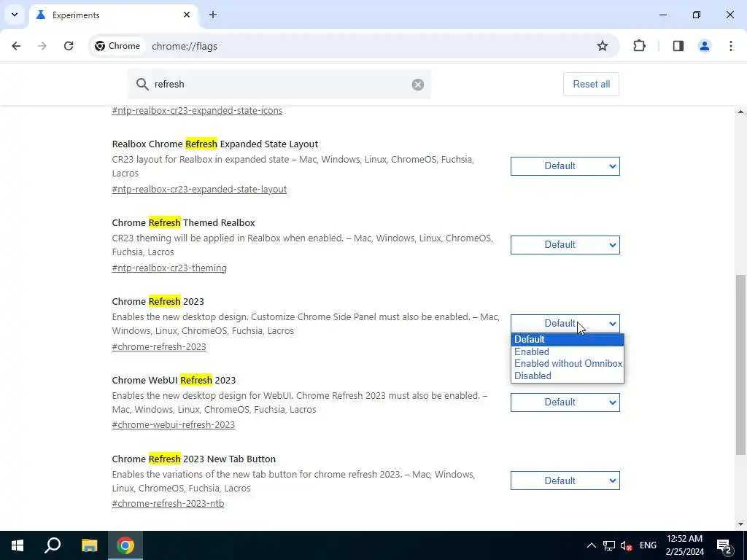Click Chrome Refresh Themed Realbox heading

point(183,223)
